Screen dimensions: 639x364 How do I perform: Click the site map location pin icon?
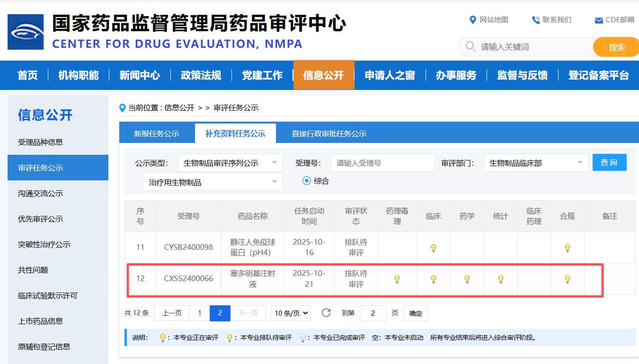472,20
